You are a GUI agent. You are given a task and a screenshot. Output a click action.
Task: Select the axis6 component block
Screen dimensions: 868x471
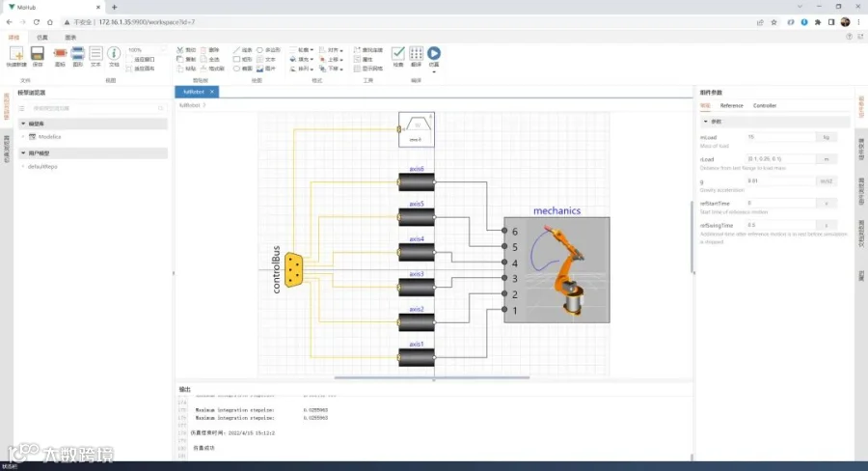(x=417, y=182)
